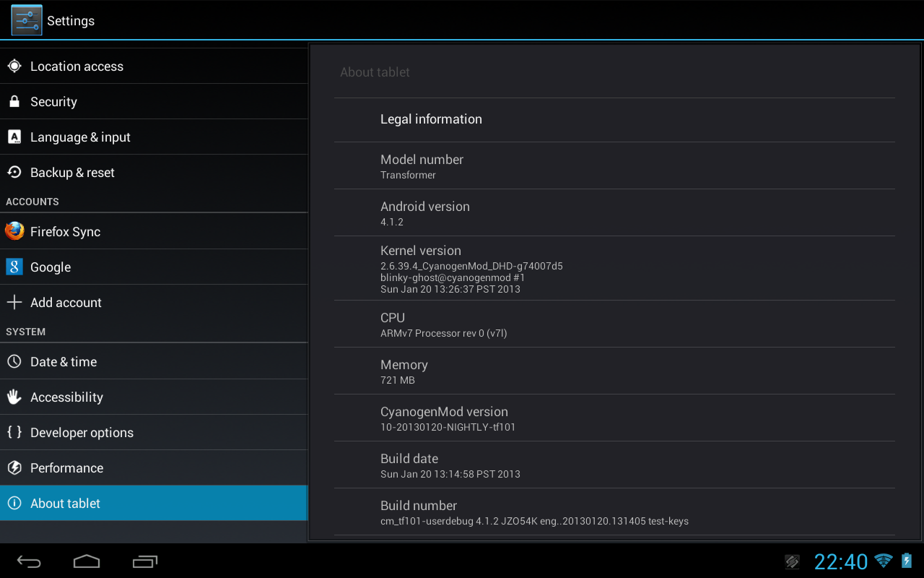924x578 pixels.
Task: Click the Firefox Sync logo icon
Action: click(14, 231)
